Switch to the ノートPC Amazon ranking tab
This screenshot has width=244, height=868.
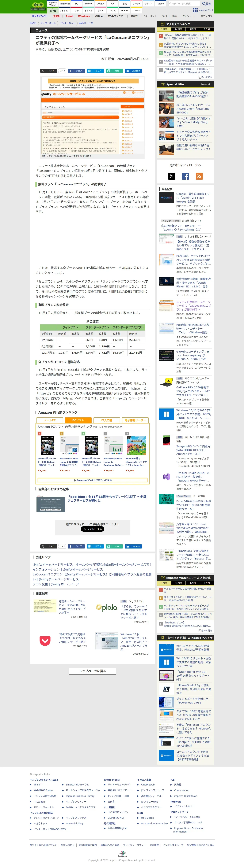[x=50, y=420]
